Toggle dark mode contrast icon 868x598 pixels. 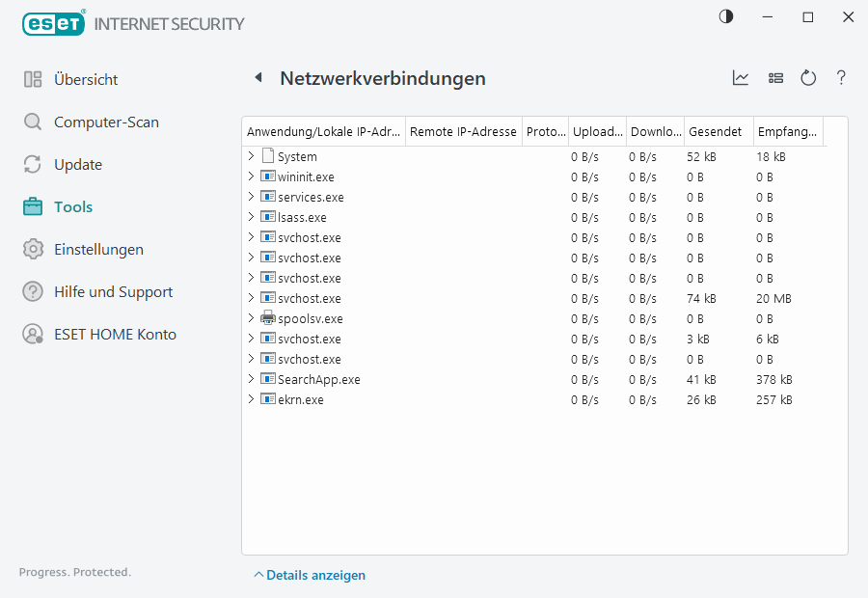(x=726, y=17)
